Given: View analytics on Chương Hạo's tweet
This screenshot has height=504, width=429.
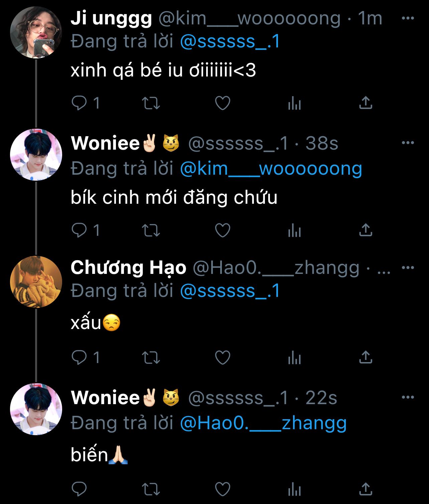Looking at the screenshot, I should click(294, 357).
